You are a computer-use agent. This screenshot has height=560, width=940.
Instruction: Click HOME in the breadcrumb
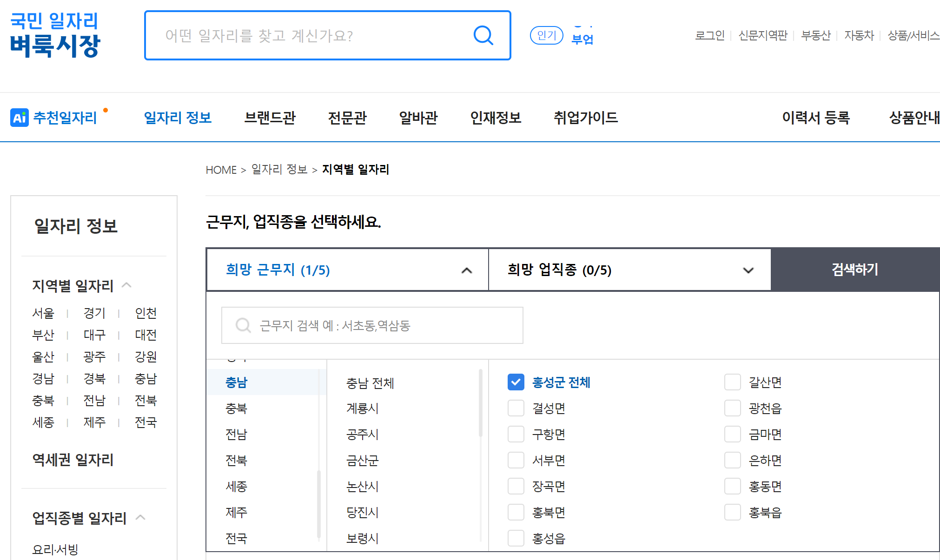pyautogui.click(x=221, y=170)
